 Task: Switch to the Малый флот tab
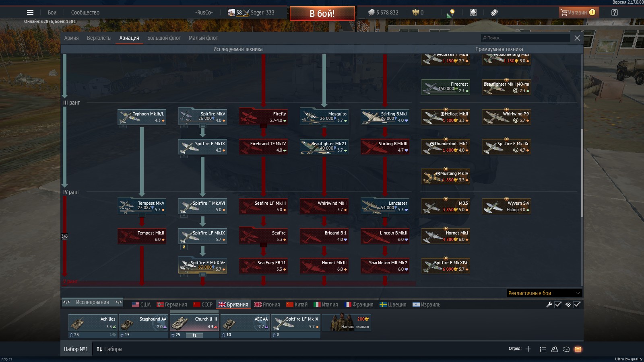[203, 38]
